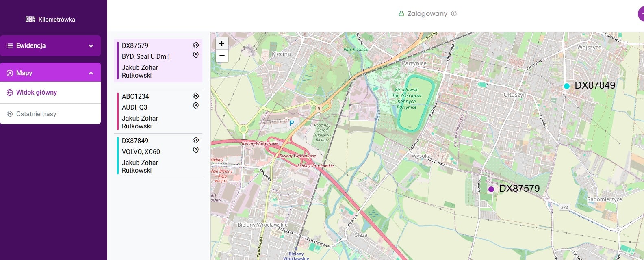This screenshot has width=644, height=260.
Task: Select the purple DX87579 map marker
Action: [x=491, y=189]
